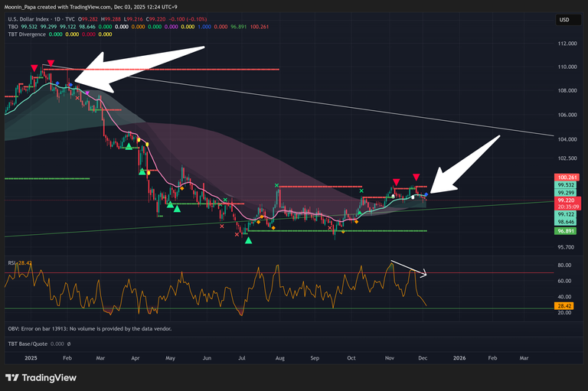Click the blue diamond marker beside the latest candle
588x391 pixels.
click(426, 196)
